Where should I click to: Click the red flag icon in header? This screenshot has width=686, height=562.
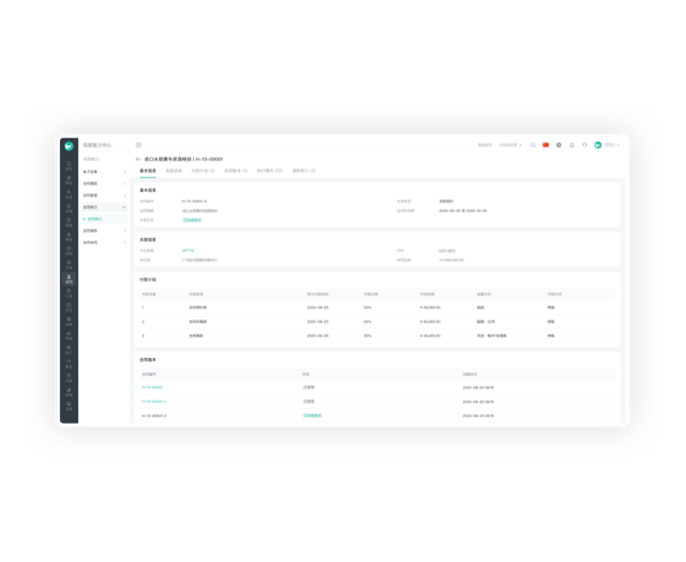[x=546, y=145]
